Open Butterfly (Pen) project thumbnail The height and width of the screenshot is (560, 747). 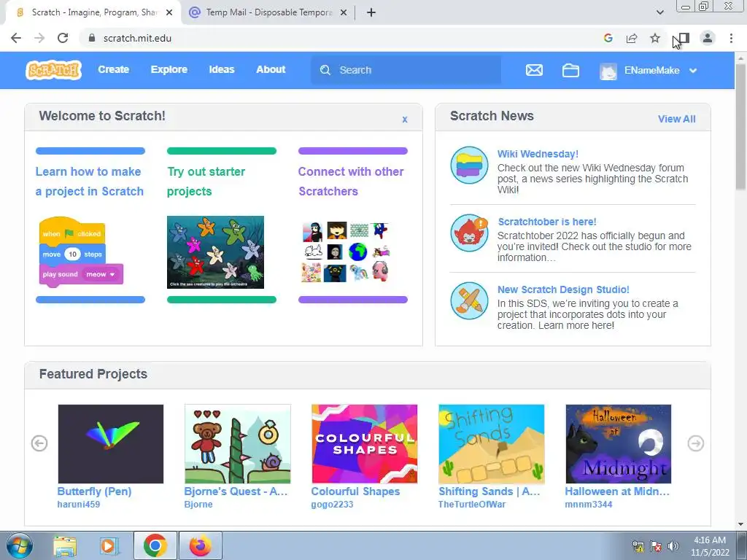[111, 444]
